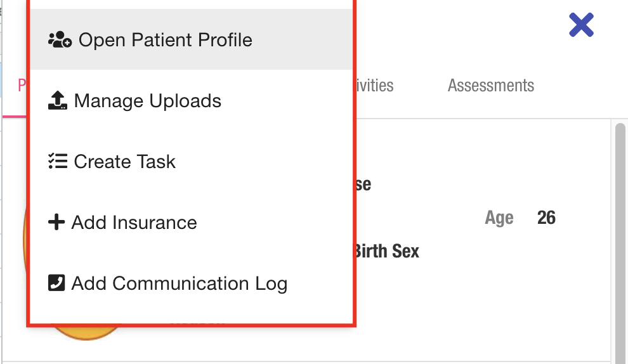Viewport: 628px width, 364px height.
Task: Select the Open Patient Profile menu entry
Action: click(165, 40)
